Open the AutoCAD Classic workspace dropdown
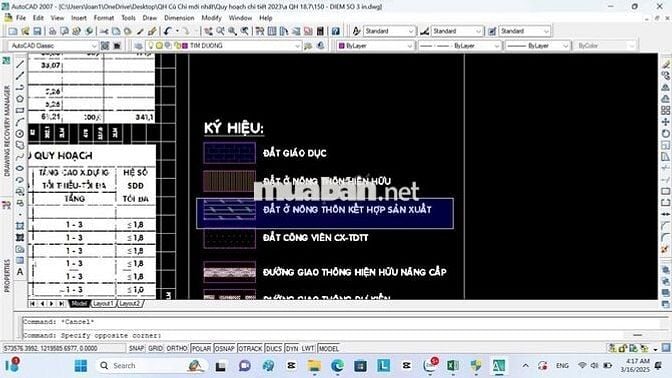Viewport: 672px width, 378px height. (53, 45)
